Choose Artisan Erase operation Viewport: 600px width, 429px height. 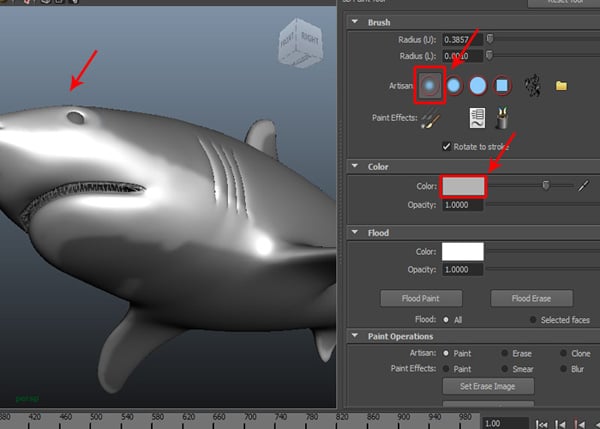pos(505,353)
